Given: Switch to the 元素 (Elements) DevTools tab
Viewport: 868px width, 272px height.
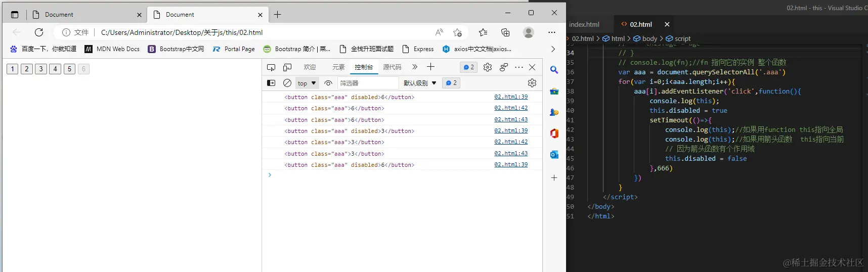Looking at the screenshot, I should click(x=338, y=67).
